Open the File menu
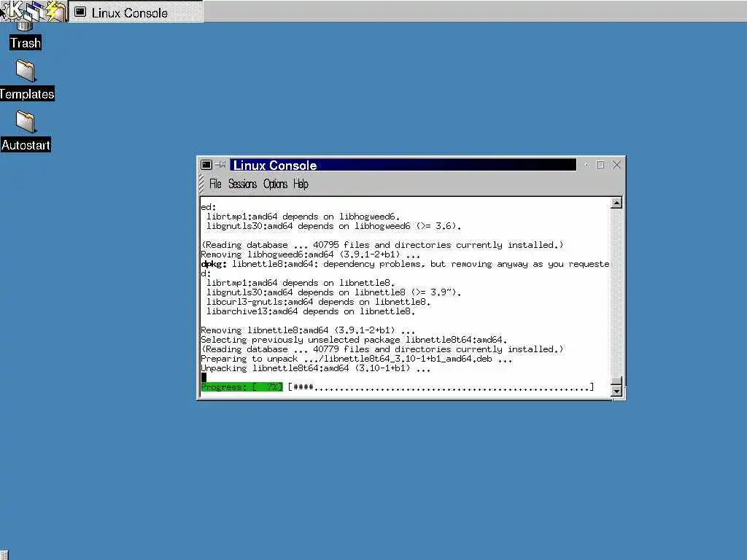This screenshot has height=560, width=747. pos(215,184)
